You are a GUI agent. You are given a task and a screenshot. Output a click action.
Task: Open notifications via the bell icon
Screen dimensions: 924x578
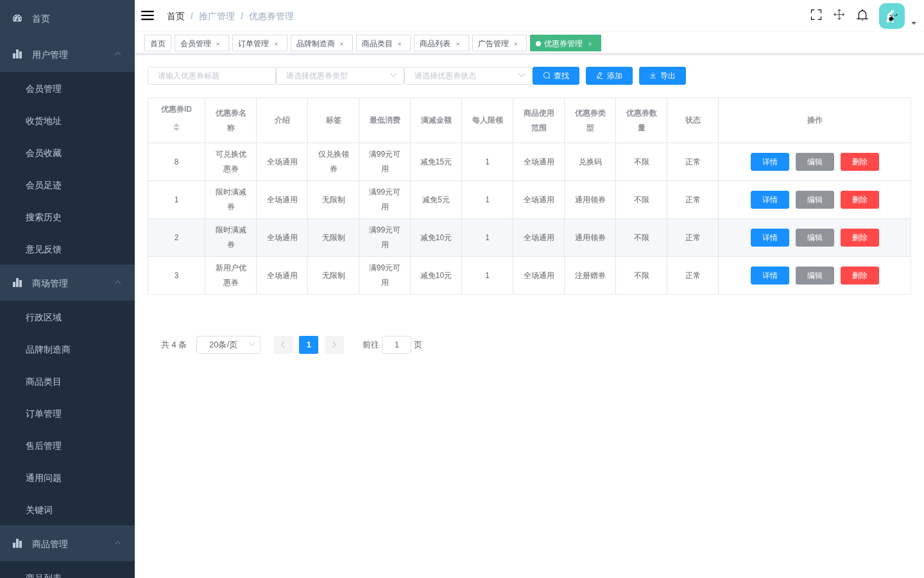[862, 15]
